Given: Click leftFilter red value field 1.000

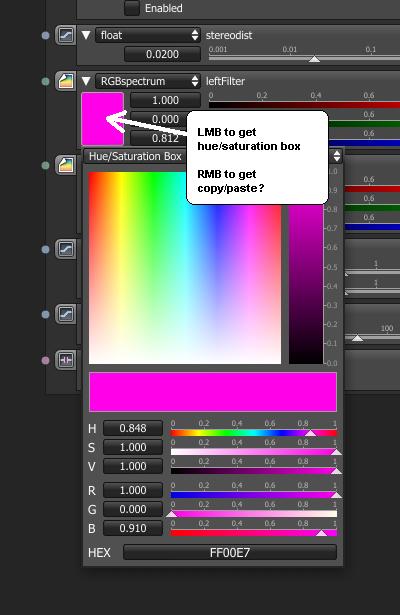Looking at the screenshot, I should point(165,100).
